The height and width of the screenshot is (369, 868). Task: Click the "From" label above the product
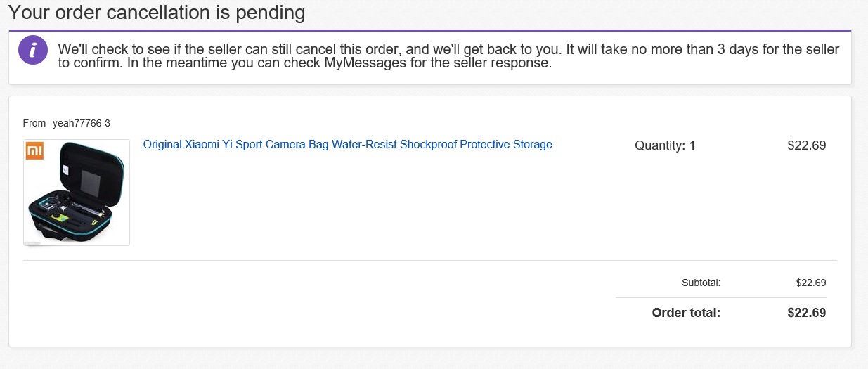(x=34, y=123)
